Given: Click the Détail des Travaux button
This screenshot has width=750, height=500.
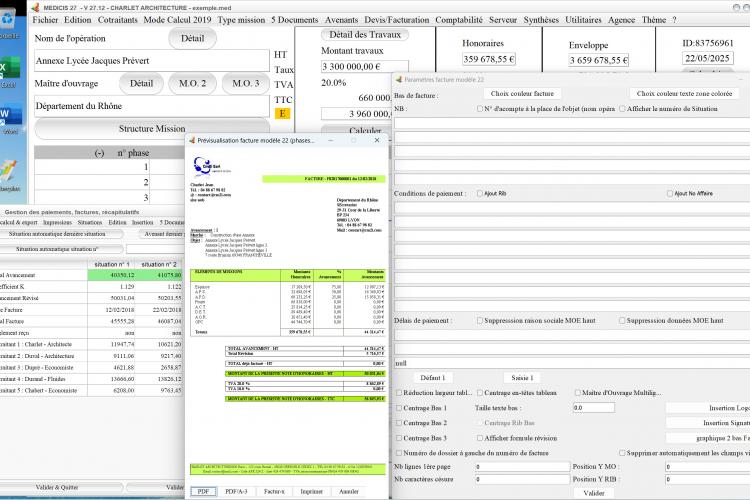Looking at the screenshot, I should tap(365, 34).
